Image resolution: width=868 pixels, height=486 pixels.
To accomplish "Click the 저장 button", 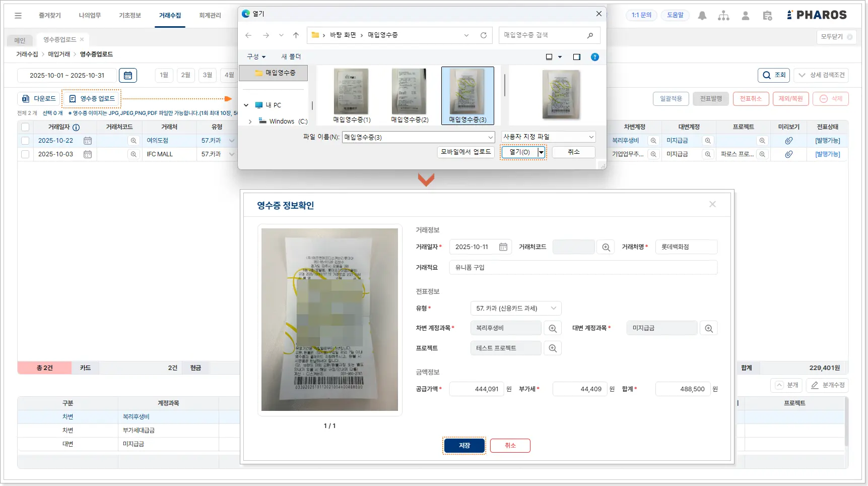I will click(x=464, y=446).
